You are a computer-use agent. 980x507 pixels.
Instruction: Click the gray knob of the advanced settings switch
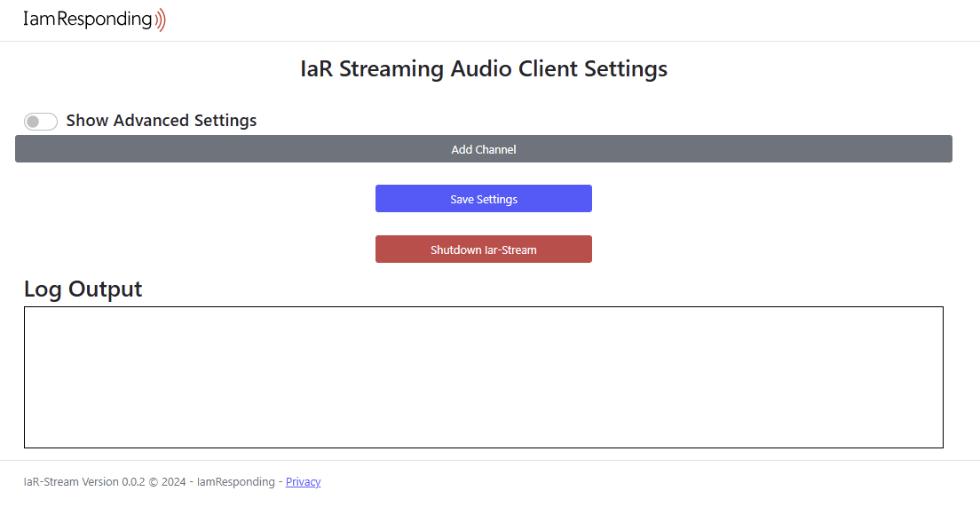[x=33, y=122]
